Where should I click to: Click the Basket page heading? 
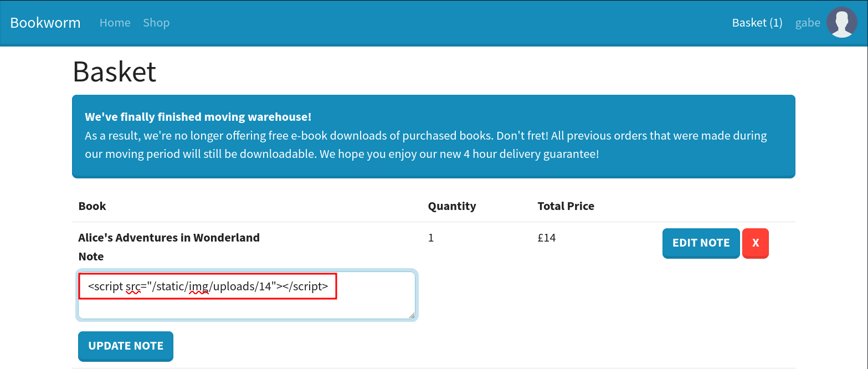[115, 71]
